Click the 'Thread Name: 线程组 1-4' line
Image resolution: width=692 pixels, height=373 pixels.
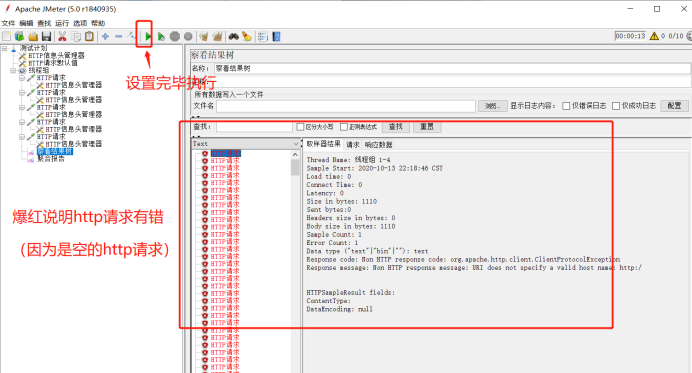click(x=348, y=160)
